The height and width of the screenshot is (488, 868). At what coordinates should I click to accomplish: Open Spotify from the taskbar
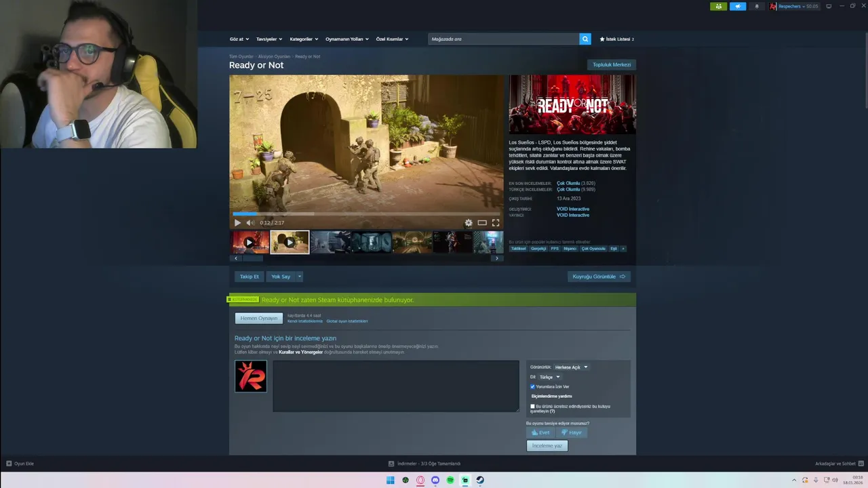[450, 481]
